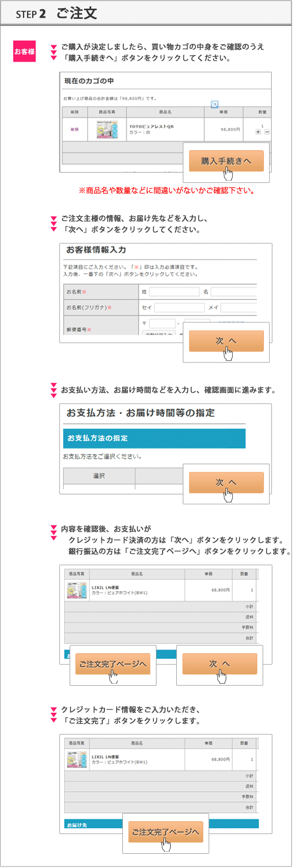293x868 pixels.
Task: Open LIXIL thumbnail in final order table
Action: pyautogui.click(x=77, y=760)
